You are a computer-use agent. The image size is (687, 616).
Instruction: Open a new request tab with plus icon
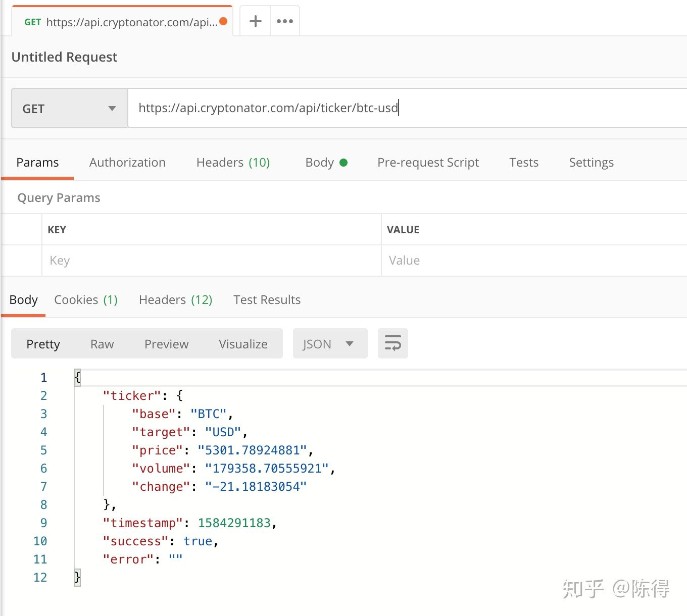(256, 21)
